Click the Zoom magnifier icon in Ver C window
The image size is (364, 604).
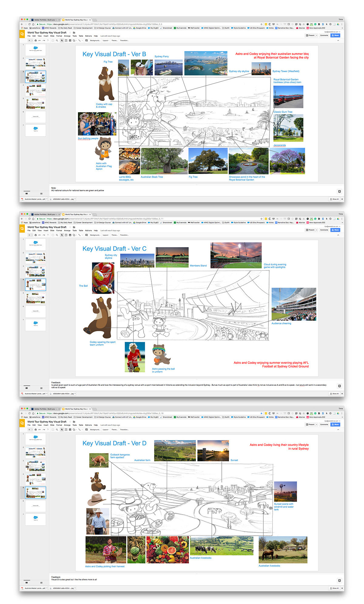click(57, 235)
